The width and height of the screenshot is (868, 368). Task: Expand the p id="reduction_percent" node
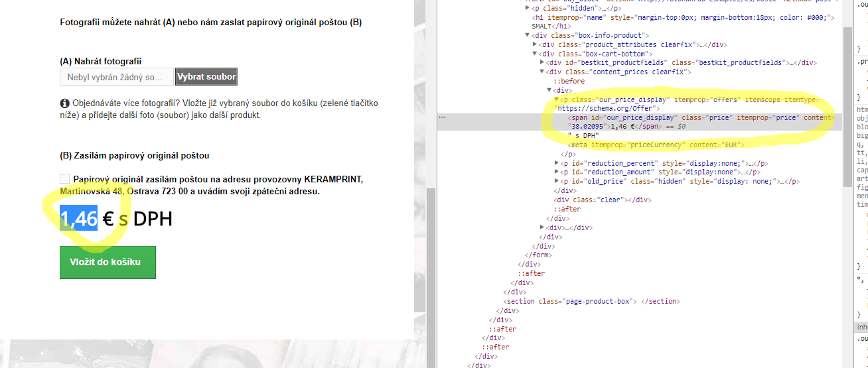click(557, 163)
